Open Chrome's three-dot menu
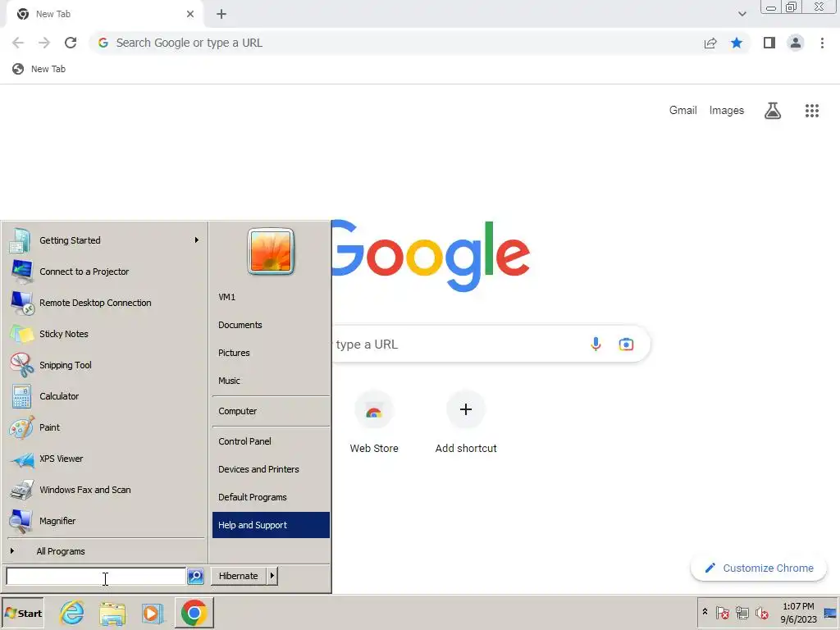The width and height of the screenshot is (840, 630). pyautogui.click(x=822, y=43)
